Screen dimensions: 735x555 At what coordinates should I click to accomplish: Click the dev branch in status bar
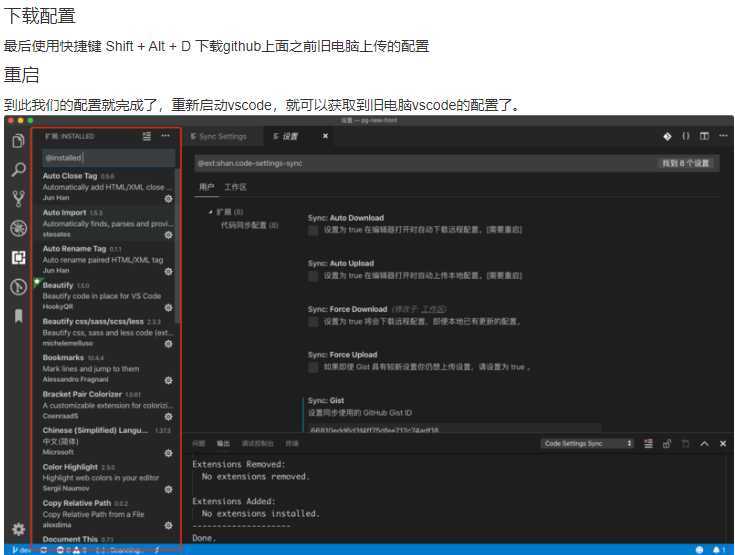pos(21,550)
